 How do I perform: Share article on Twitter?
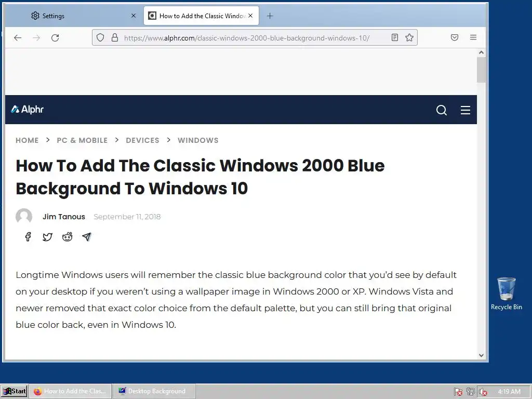47,236
